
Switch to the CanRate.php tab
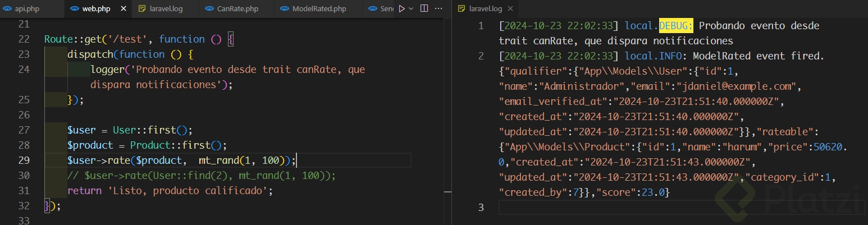(237, 9)
